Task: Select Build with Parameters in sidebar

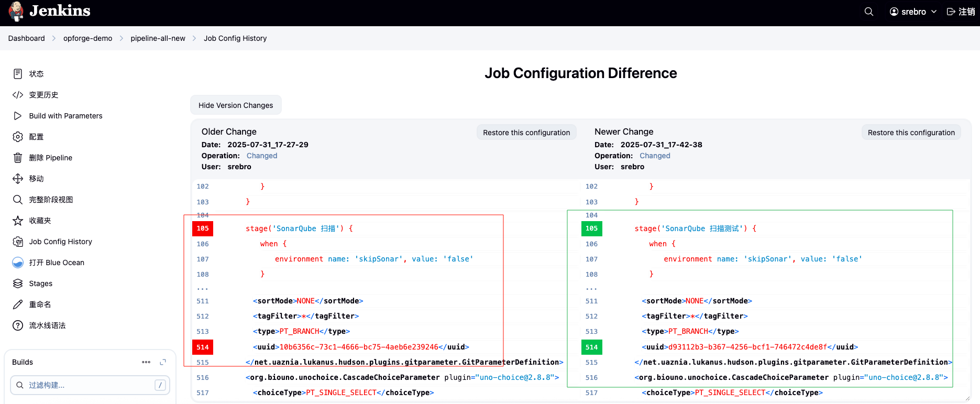Action: [x=65, y=116]
